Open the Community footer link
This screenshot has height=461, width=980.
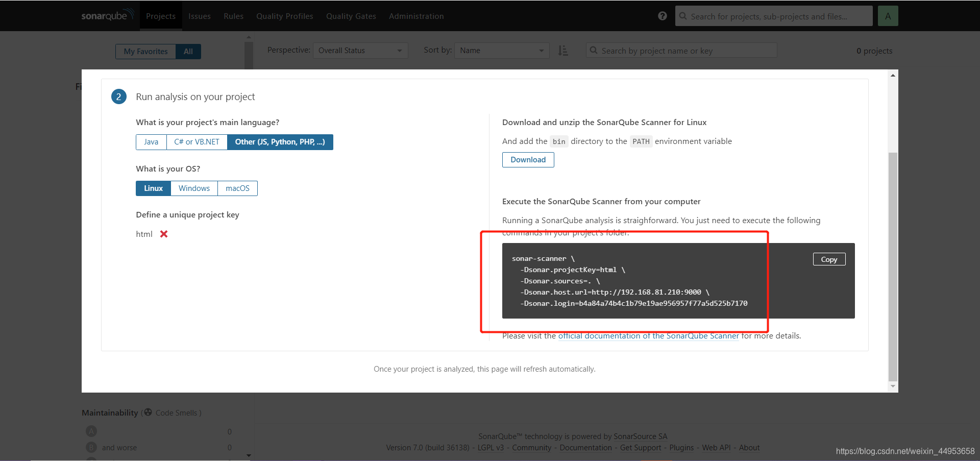[532, 448]
